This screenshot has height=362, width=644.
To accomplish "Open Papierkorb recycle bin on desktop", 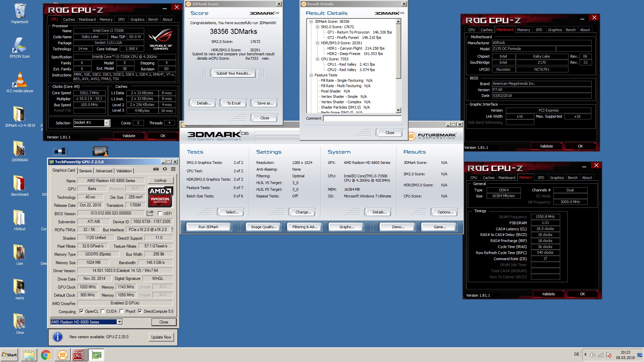I will pyautogui.click(x=20, y=14).
